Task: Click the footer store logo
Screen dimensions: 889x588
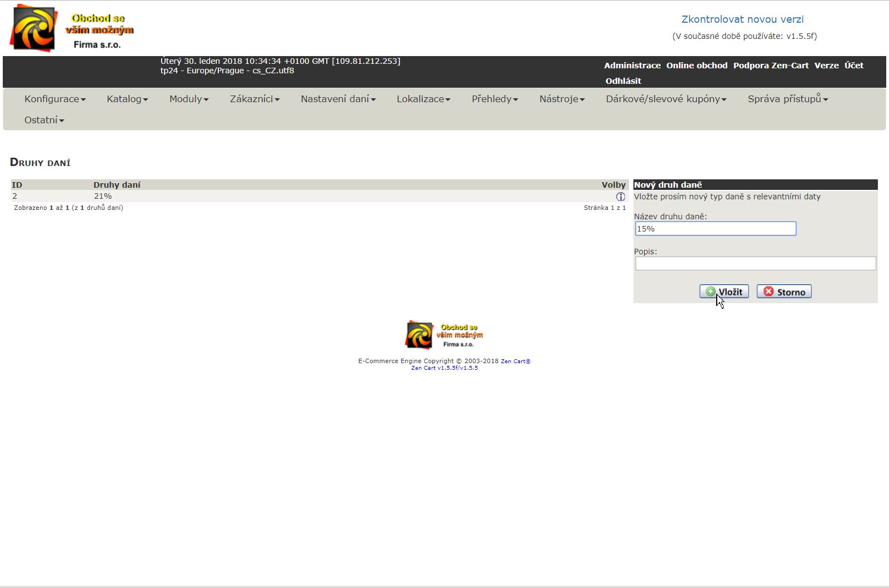Action: (444, 335)
